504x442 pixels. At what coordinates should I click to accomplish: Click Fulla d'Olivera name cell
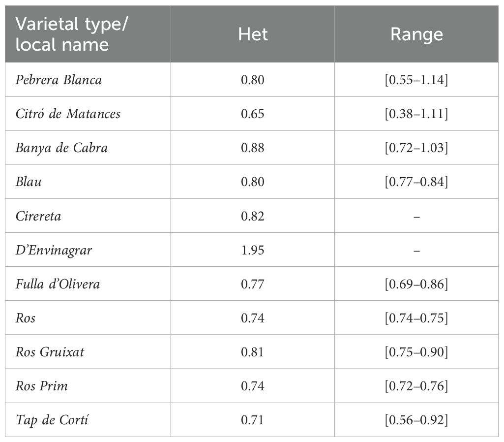[58, 284]
